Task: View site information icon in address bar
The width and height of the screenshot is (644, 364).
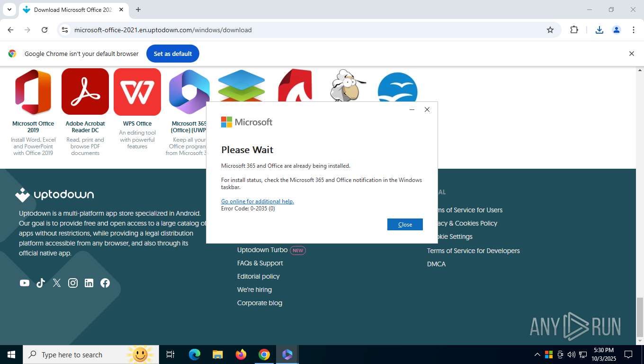Action: pos(65,30)
